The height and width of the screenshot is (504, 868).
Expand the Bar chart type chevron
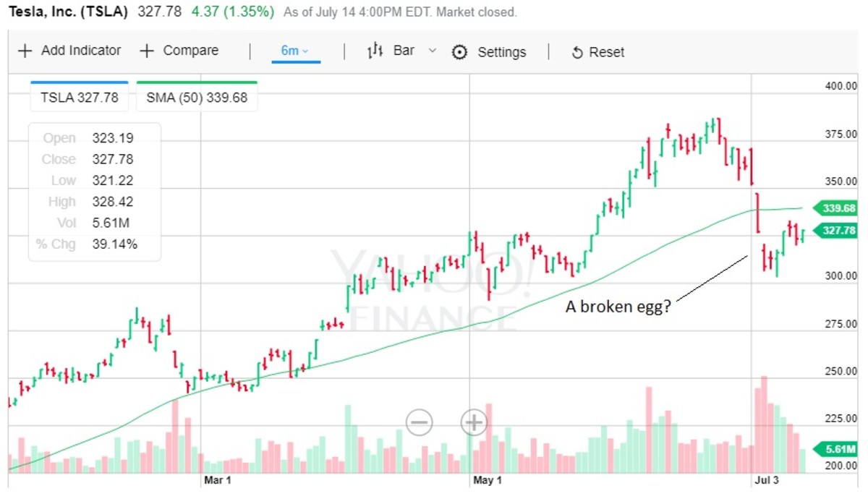[433, 51]
